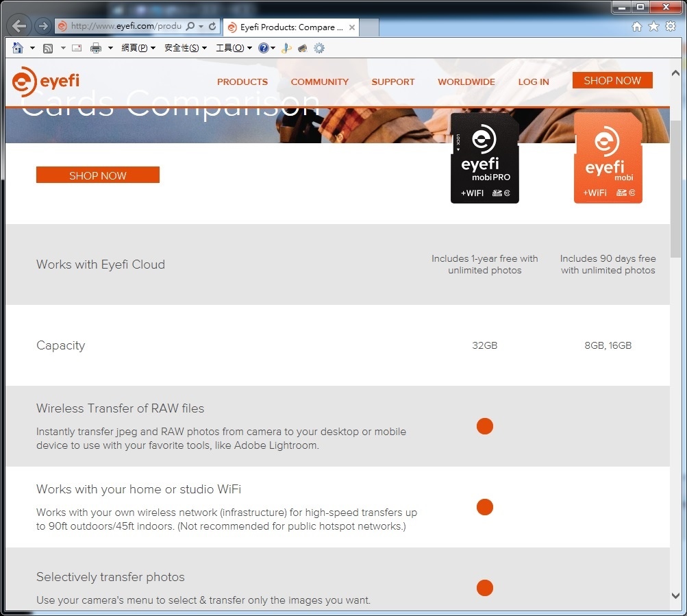
Task: Click the page scrollbar down arrow
Action: (x=675, y=595)
